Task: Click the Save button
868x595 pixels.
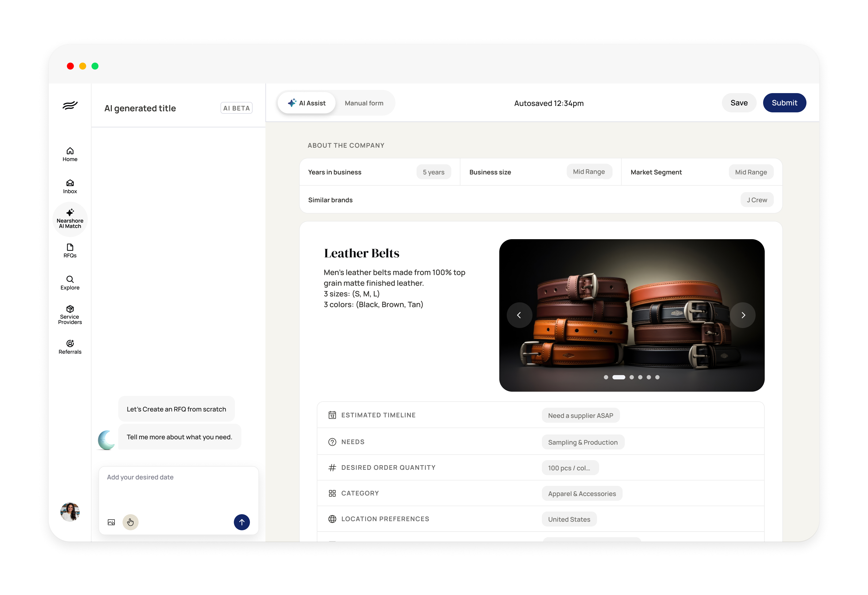Action: point(739,103)
